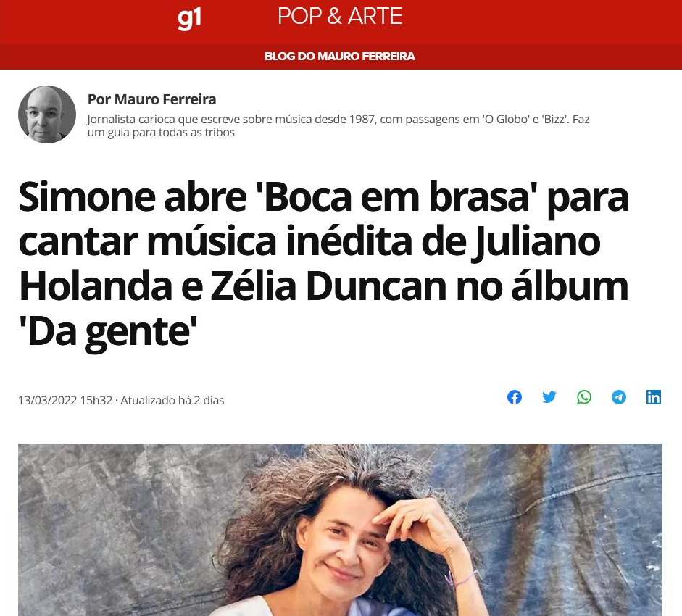Screen dimensions: 682x616
Task: Click the author name Por Mauro Ferreira
Action: pyautogui.click(x=151, y=99)
